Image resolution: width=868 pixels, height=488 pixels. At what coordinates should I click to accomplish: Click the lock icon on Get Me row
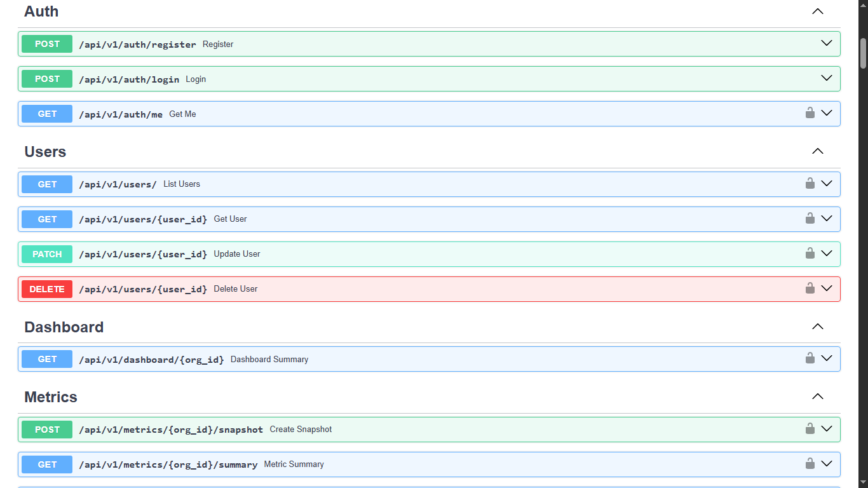tap(810, 113)
